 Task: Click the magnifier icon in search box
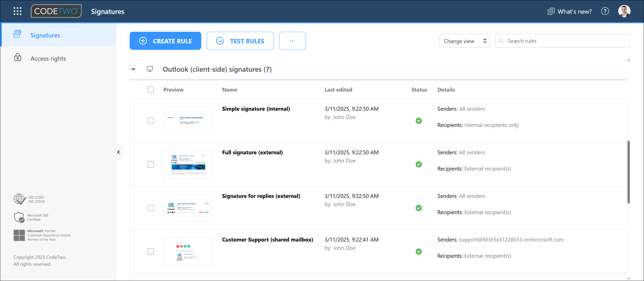501,41
